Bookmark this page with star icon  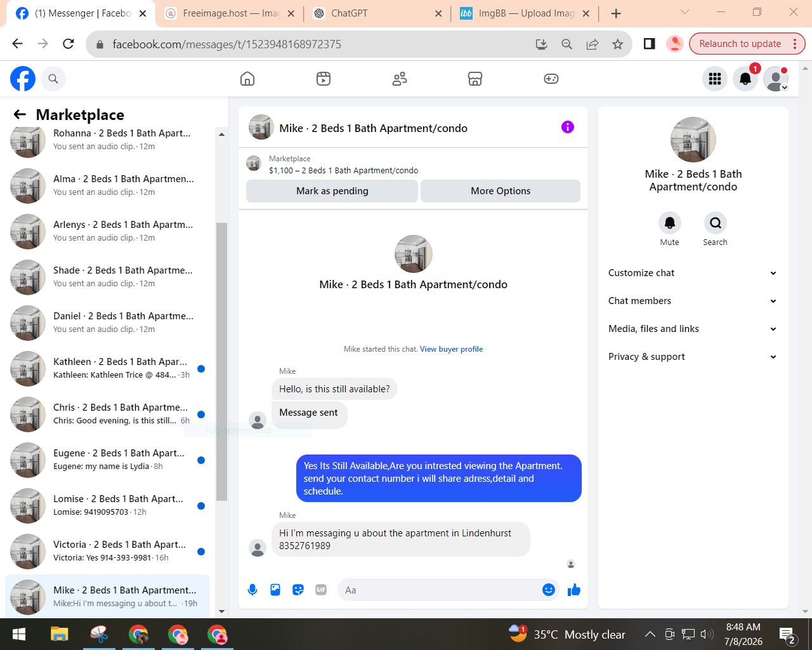[x=617, y=44]
